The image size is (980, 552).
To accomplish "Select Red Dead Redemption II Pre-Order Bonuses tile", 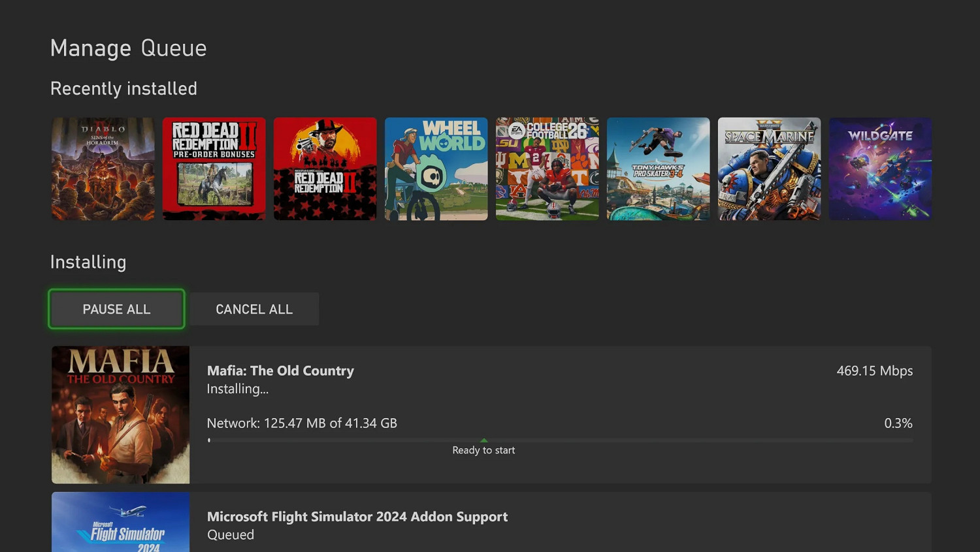I will point(214,169).
